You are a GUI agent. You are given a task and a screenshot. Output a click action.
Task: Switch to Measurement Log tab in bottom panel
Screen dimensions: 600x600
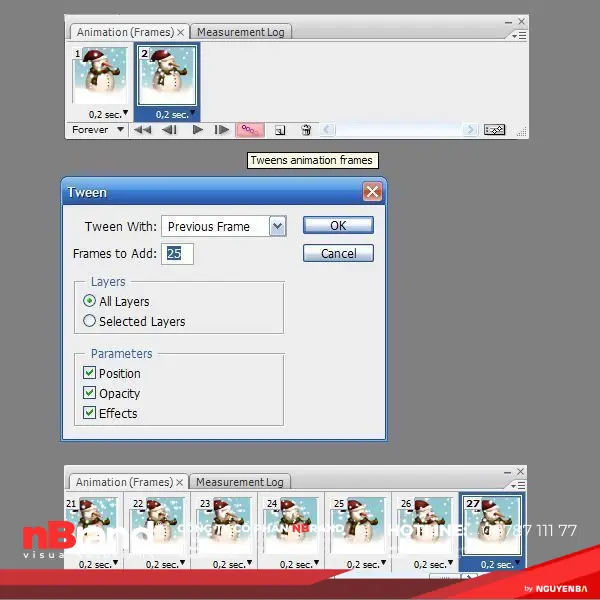click(x=240, y=482)
